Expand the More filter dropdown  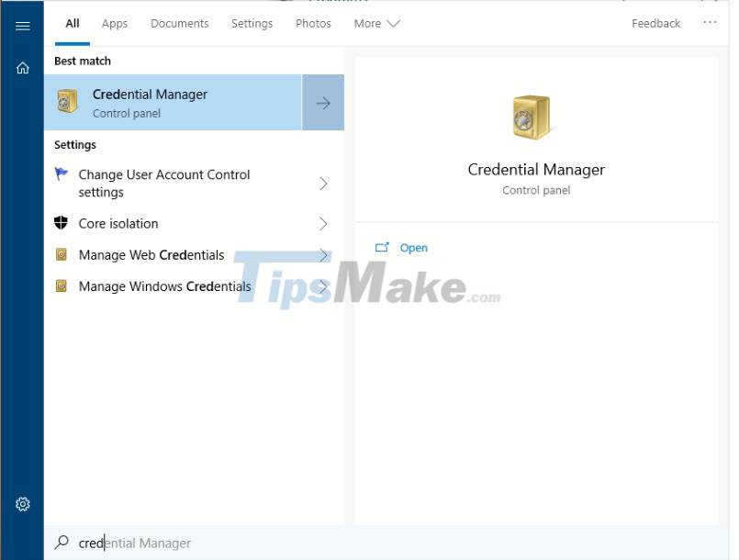point(376,24)
